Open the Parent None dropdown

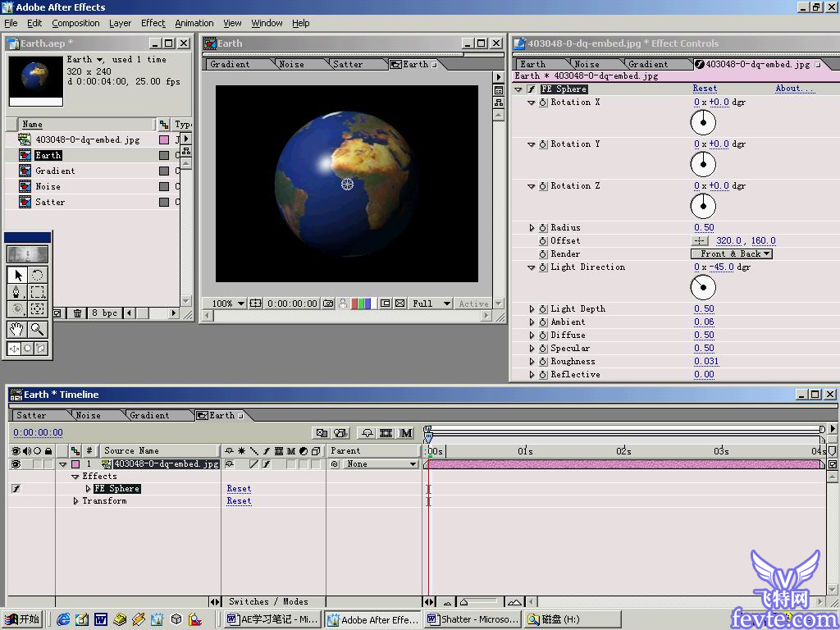(x=379, y=464)
